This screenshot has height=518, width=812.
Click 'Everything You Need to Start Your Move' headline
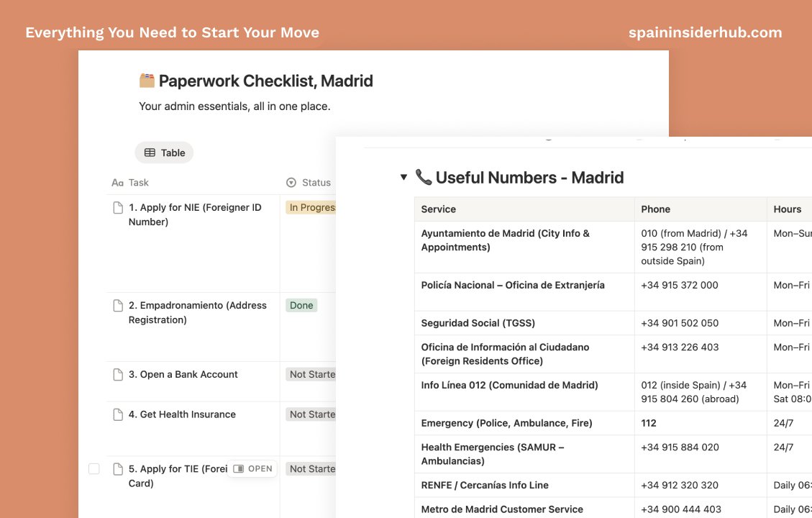tap(173, 32)
